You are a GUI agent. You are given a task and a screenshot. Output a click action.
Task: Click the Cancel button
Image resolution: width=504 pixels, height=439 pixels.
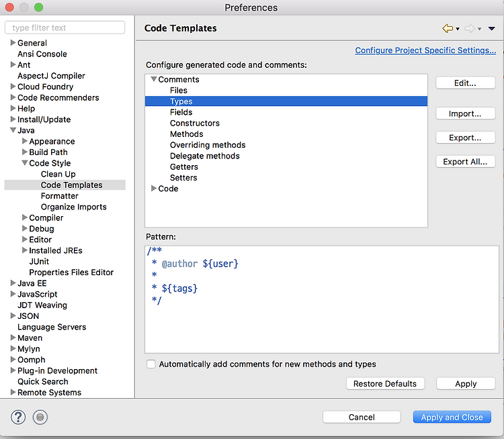pos(362,417)
